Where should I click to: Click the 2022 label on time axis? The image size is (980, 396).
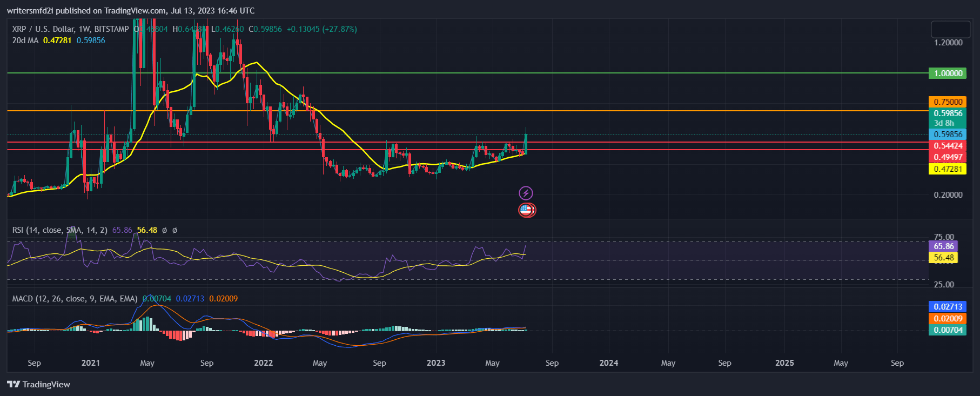click(x=263, y=363)
